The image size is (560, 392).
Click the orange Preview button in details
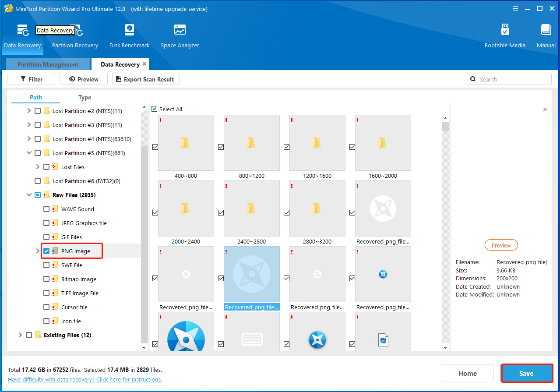pos(501,245)
